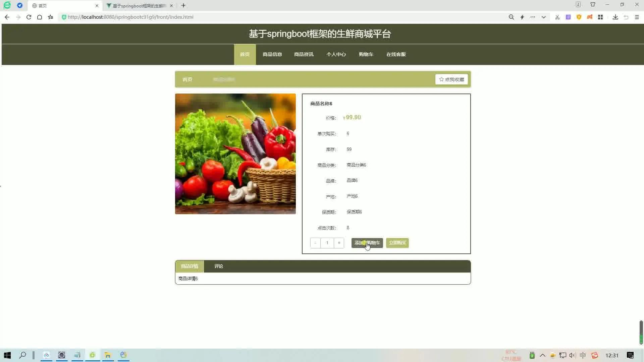The width and height of the screenshot is (644, 362).
Task: Toggle mute on the tray speaker icon
Action: click(572, 355)
